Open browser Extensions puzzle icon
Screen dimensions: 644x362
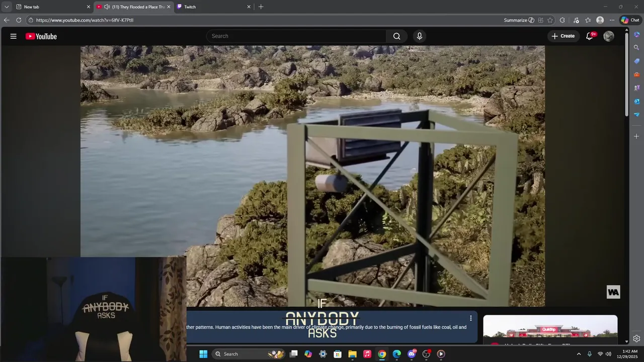(x=562, y=20)
